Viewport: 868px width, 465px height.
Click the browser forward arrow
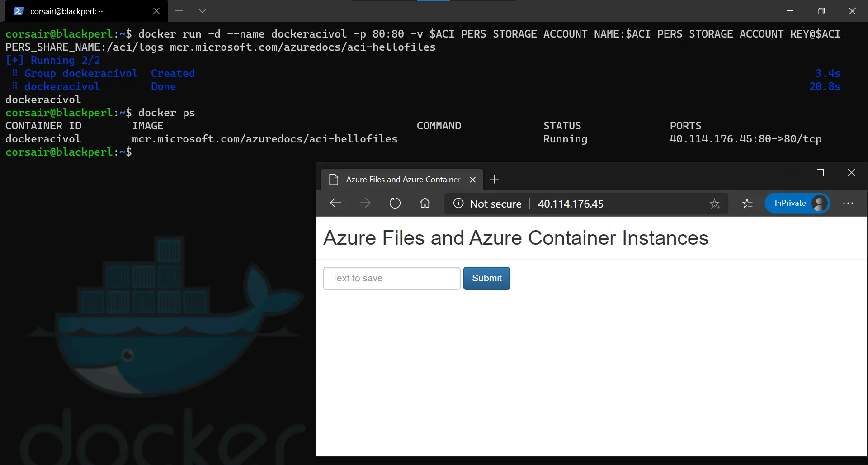pos(365,204)
